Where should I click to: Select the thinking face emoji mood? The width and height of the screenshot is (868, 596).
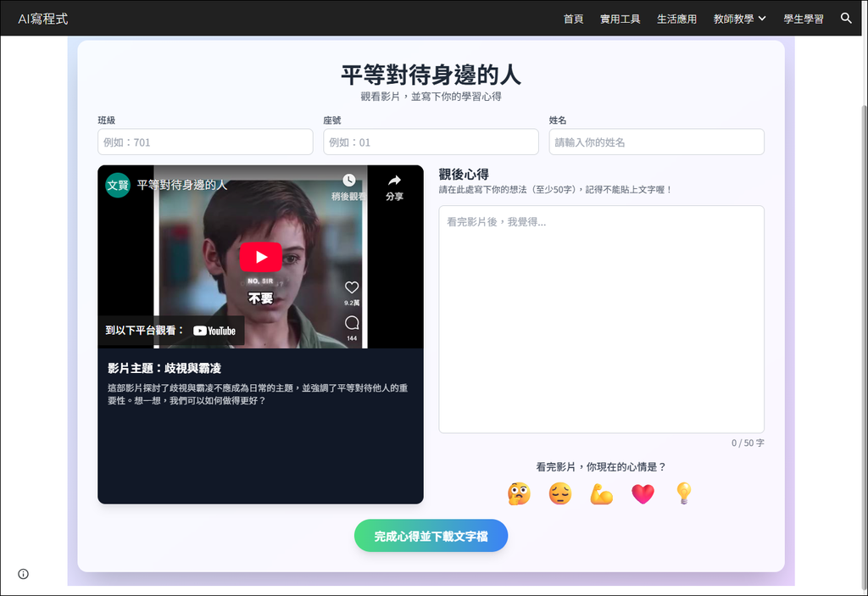(519, 493)
